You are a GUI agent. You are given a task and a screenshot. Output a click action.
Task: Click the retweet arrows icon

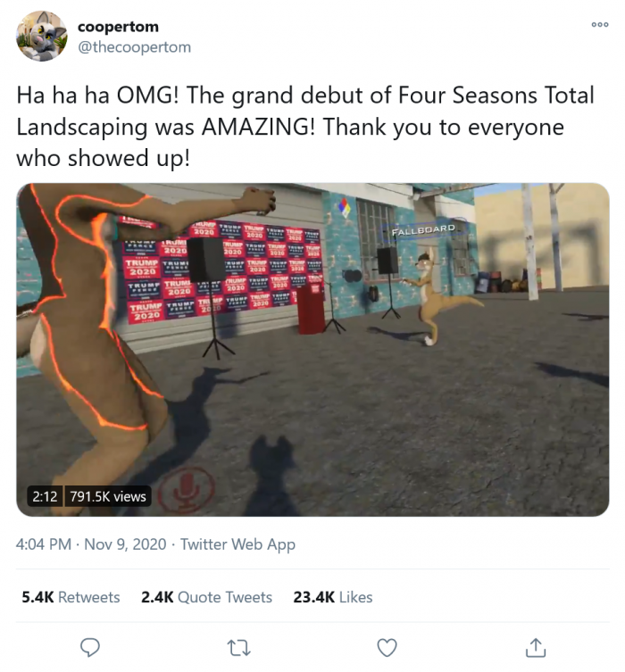(x=237, y=647)
